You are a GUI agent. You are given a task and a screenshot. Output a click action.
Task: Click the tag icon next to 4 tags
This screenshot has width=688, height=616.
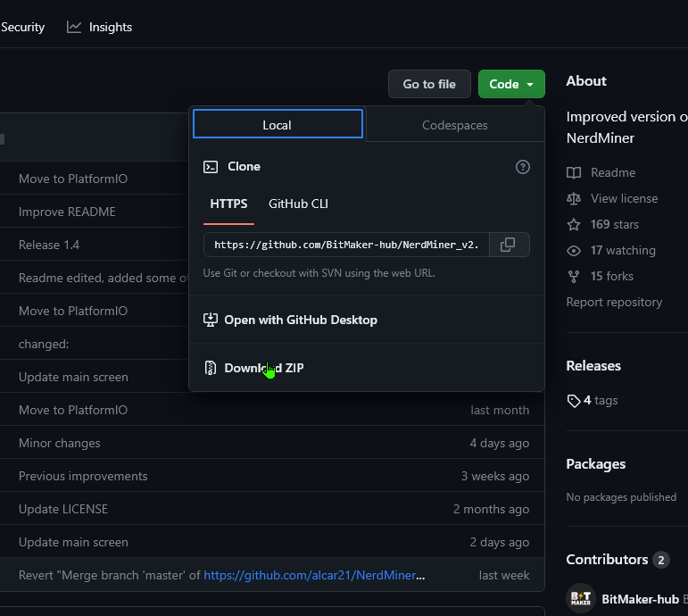click(574, 401)
